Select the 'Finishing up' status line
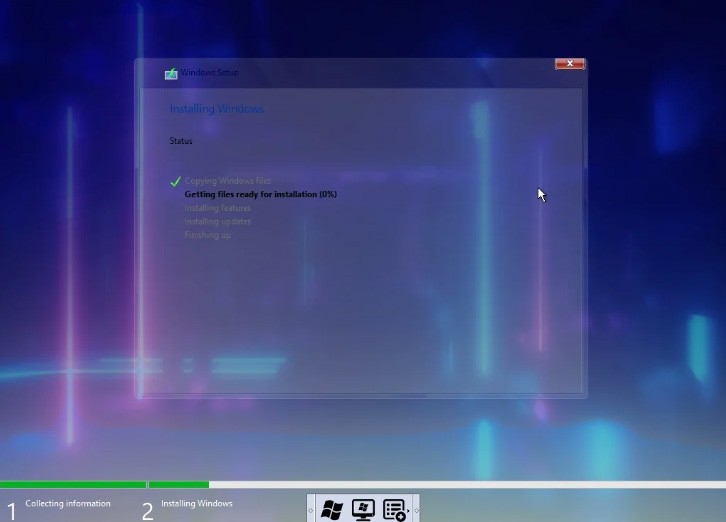The height and width of the screenshot is (522, 726). coord(207,235)
